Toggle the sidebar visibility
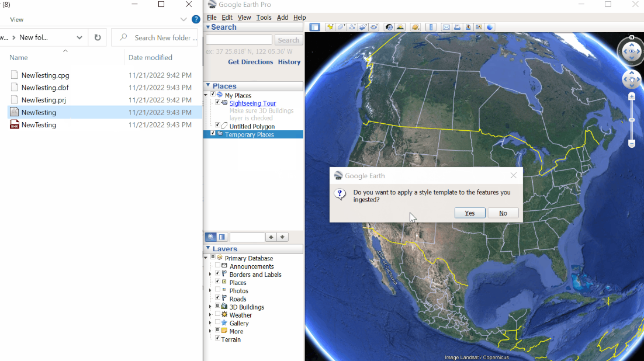644x361 pixels. point(315,27)
